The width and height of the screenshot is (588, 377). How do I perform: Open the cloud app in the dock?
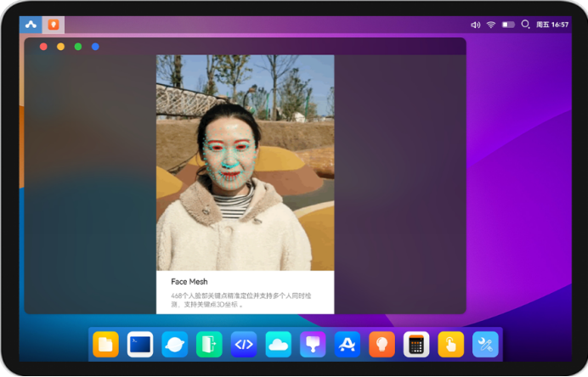coord(278,344)
